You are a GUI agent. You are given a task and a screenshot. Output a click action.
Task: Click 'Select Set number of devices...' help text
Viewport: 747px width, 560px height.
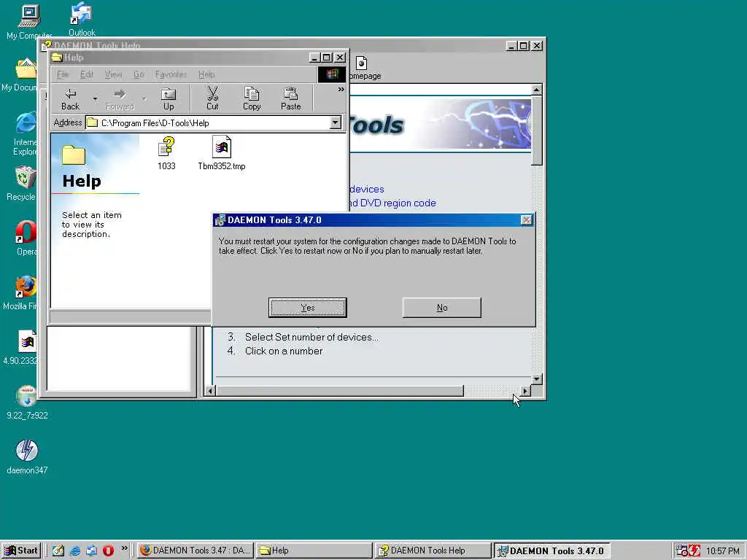311,337
